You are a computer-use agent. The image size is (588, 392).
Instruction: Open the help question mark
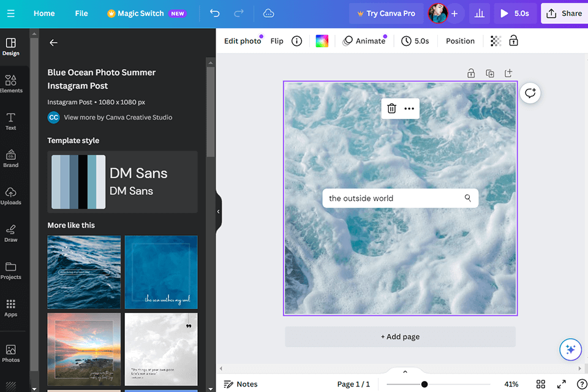(x=582, y=384)
